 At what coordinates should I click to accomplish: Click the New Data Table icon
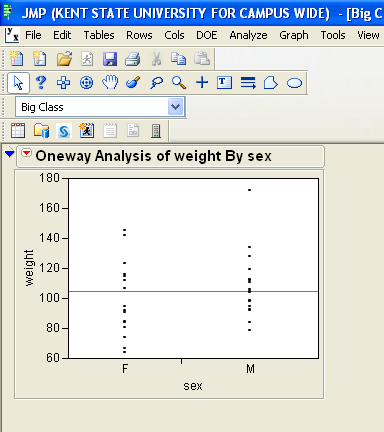pyautogui.click(x=16, y=59)
